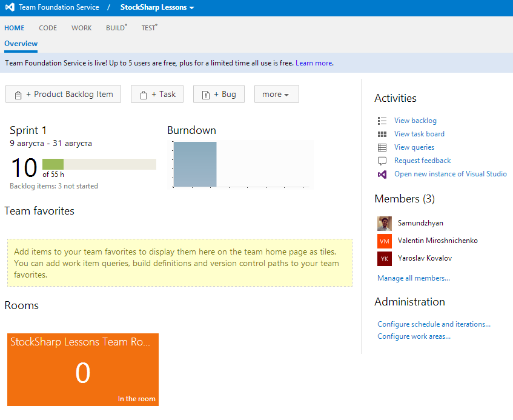Viewport: 513px width, 420px height.
Task: Click the Bug button's exclamation document icon
Action: (x=206, y=95)
